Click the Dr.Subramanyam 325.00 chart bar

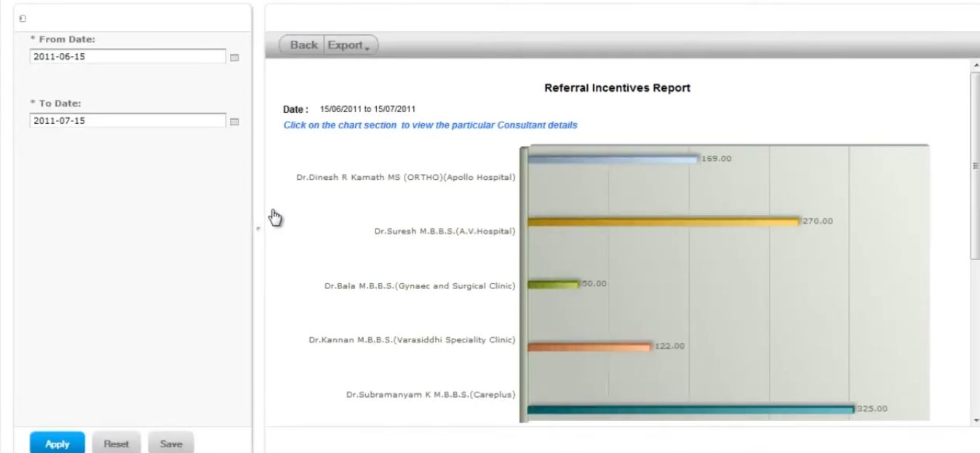pos(690,409)
